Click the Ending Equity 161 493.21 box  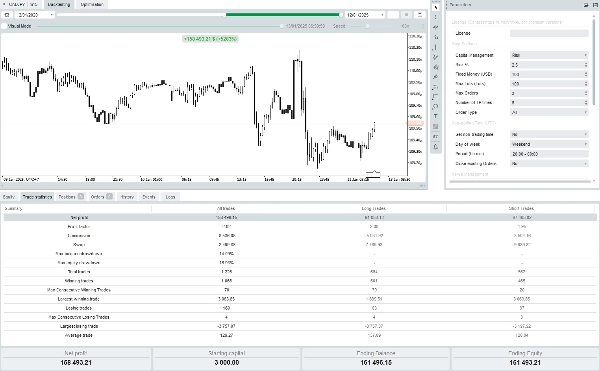click(525, 358)
